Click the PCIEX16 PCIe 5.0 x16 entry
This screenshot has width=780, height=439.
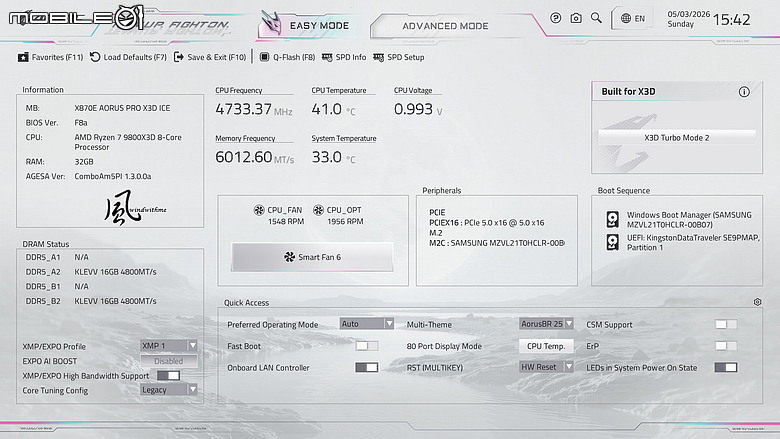click(x=487, y=223)
